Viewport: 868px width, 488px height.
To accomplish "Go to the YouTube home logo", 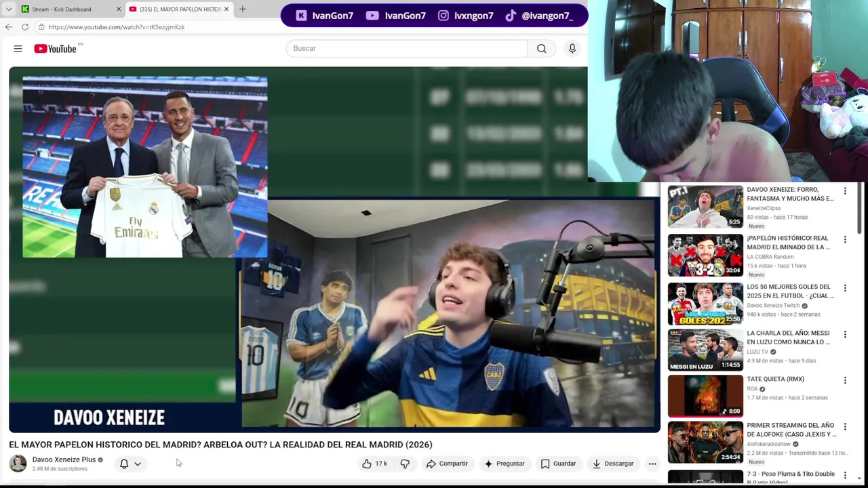I will click(x=56, y=48).
